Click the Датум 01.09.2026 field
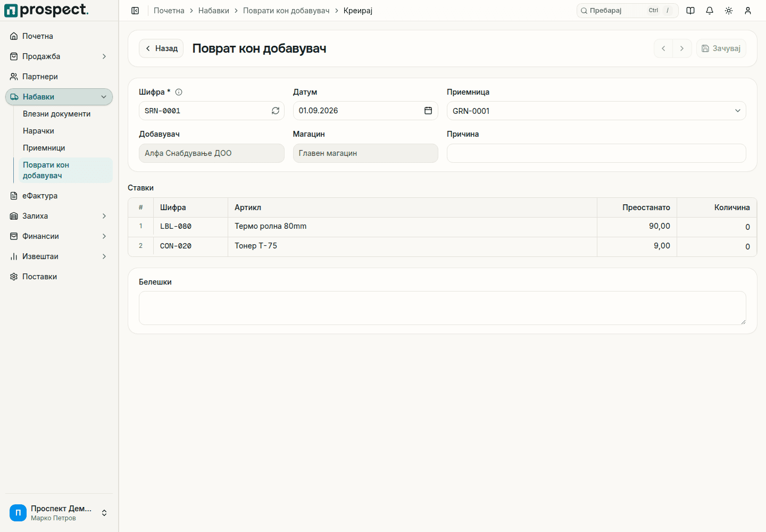 [x=365, y=111]
